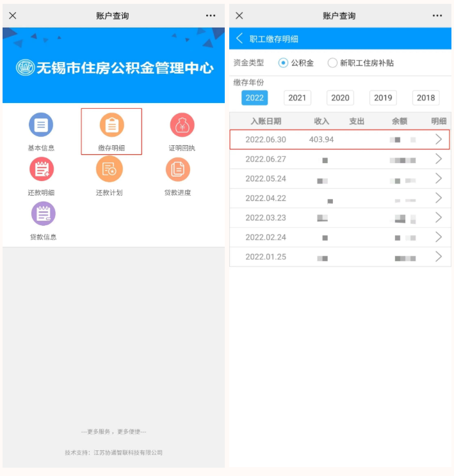Click the 无锡市住房公积金管理中心 logo emblem

[25, 67]
